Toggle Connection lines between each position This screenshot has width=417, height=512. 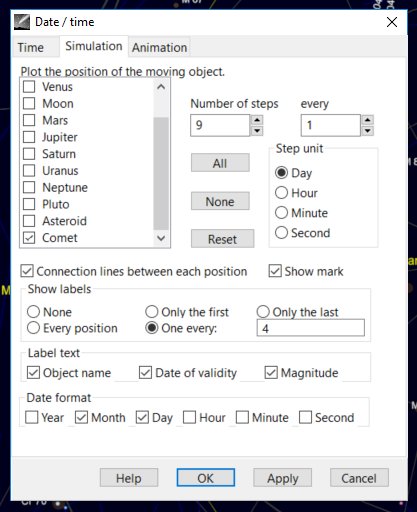point(27,271)
